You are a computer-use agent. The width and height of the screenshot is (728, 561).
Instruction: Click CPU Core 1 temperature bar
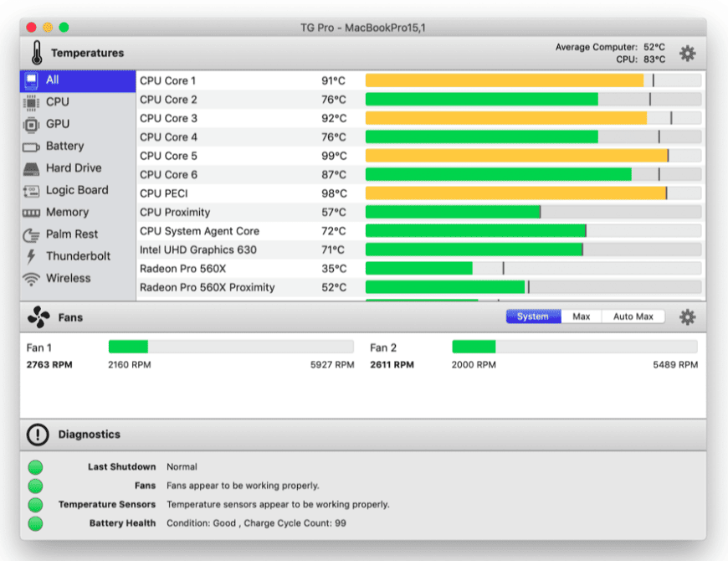tap(533, 80)
